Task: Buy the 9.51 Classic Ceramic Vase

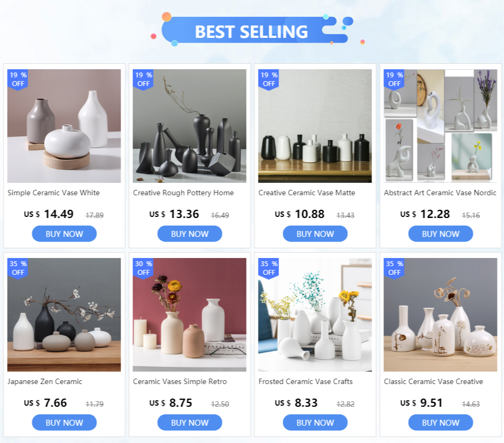Action: pyautogui.click(x=441, y=422)
